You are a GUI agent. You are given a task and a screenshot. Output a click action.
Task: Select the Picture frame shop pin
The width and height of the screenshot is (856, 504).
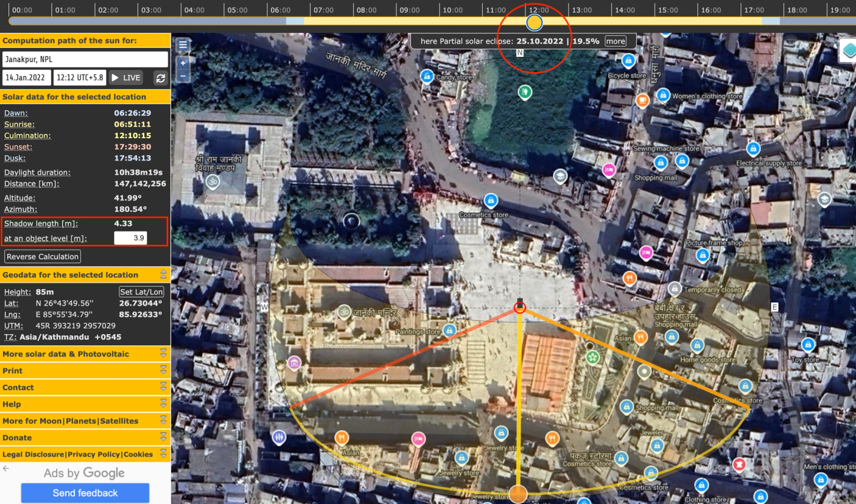(703, 254)
